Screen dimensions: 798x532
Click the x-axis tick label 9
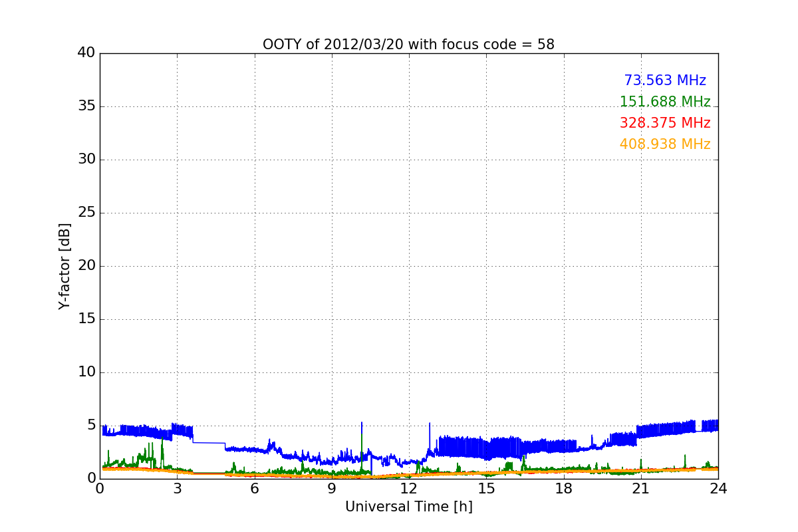pos(332,488)
